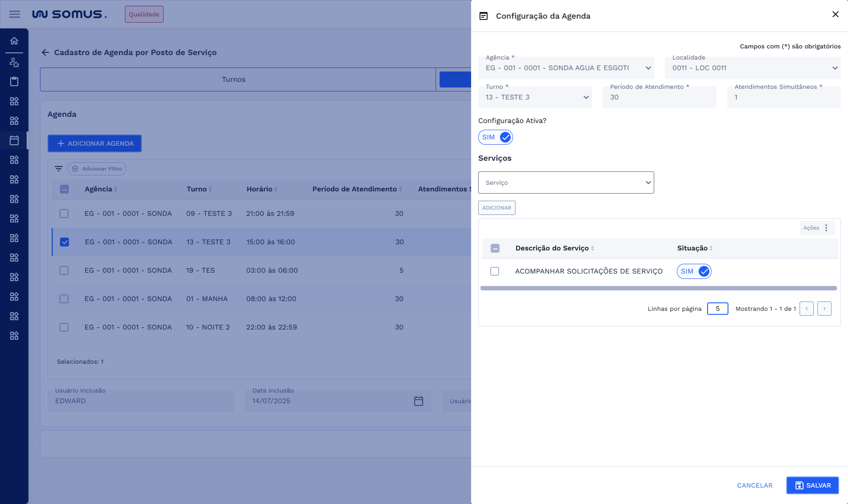Viewport: 848px width, 504px height.
Task: Click the SALVAR button
Action: click(812, 485)
